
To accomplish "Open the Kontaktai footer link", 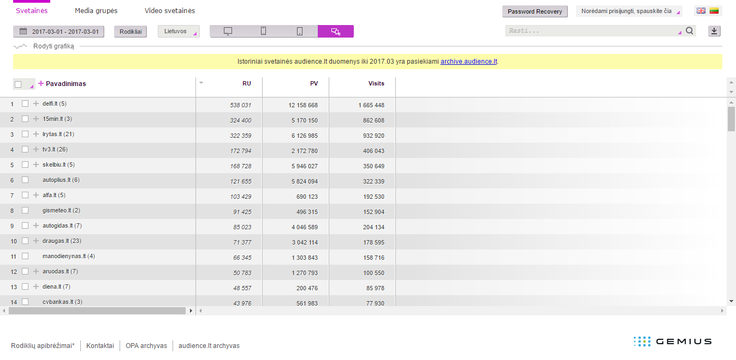I will pyautogui.click(x=100, y=345).
